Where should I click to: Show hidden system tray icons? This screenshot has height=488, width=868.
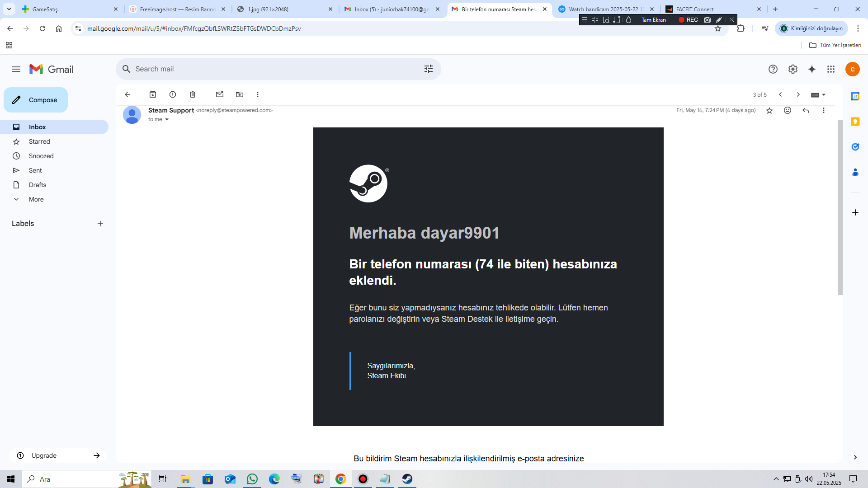776,479
